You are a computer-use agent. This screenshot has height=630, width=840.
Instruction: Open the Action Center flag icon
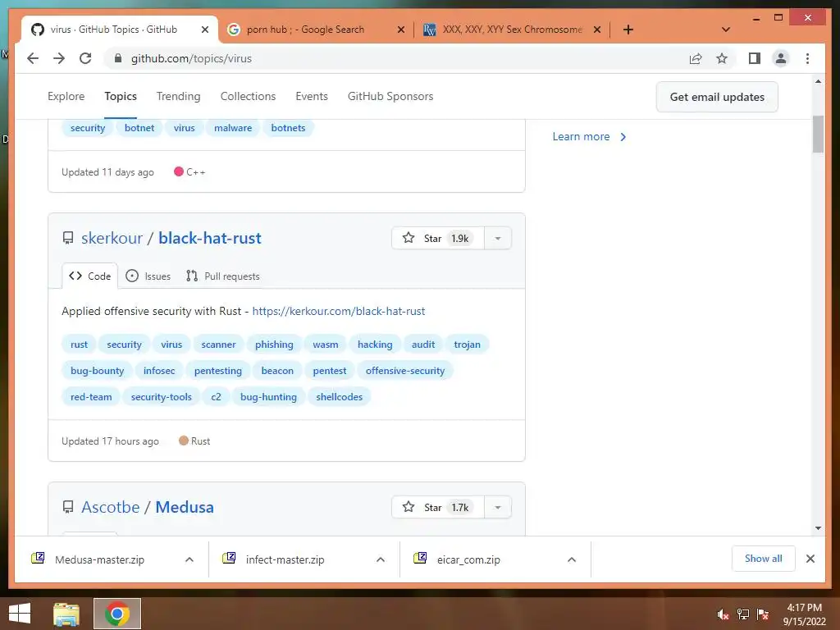click(763, 614)
